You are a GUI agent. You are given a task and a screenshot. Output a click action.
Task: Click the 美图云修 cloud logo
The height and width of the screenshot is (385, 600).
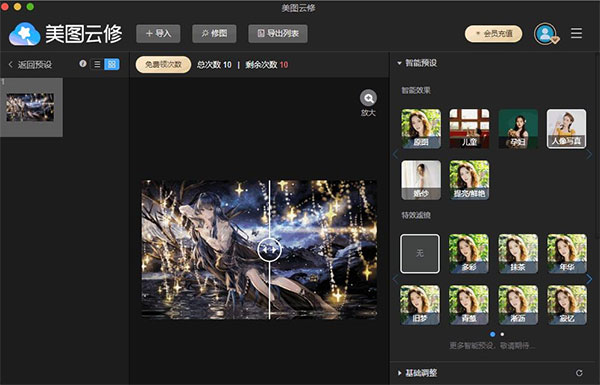pos(25,34)
